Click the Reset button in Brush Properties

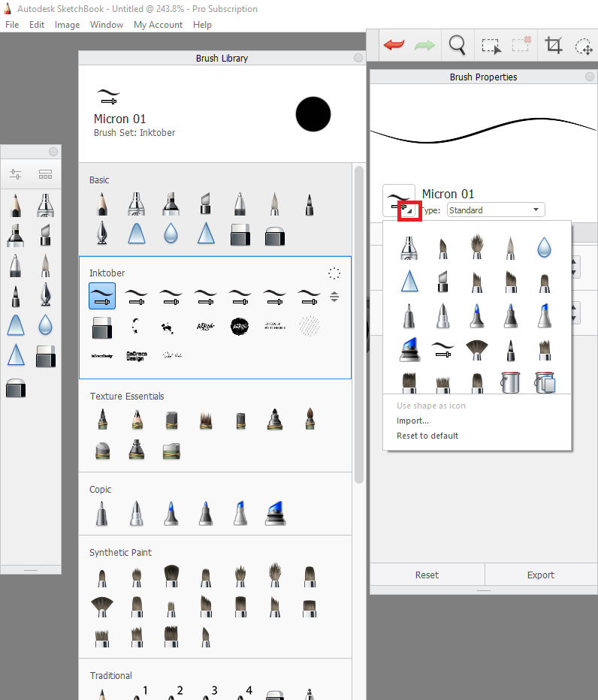pyautogui.click(x=427, y=575)
